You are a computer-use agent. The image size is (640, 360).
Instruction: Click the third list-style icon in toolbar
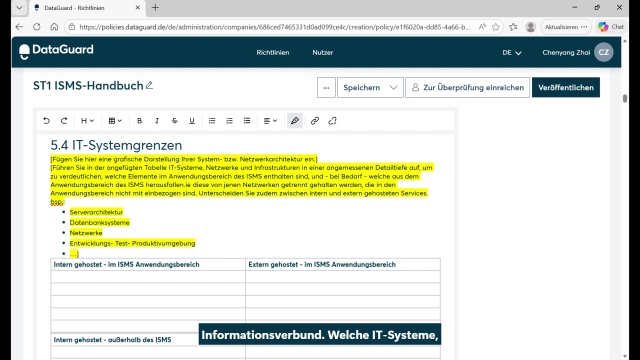click(x=247, y=121)
